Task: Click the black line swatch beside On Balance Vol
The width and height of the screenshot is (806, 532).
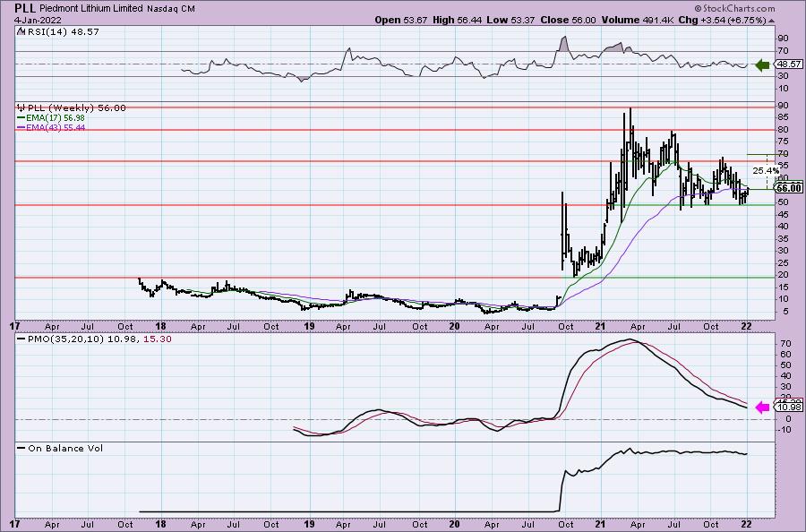Action: [x=21, y=448]
